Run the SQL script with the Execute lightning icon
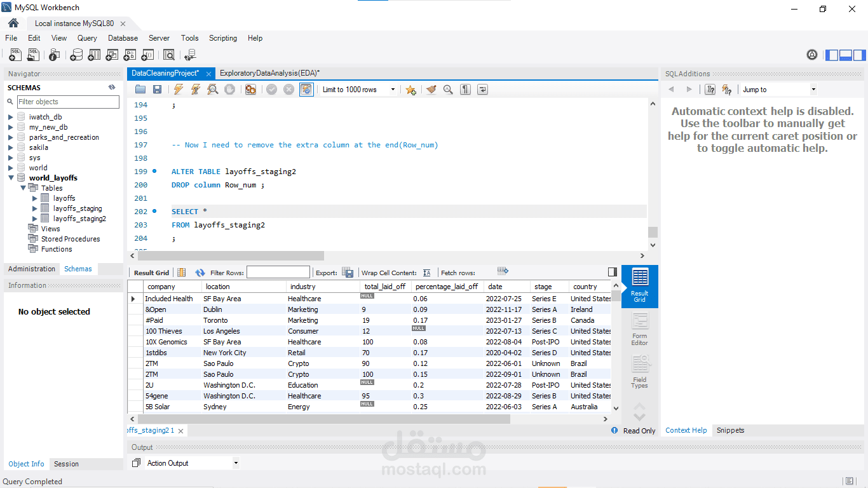 (x=178, y=89)
